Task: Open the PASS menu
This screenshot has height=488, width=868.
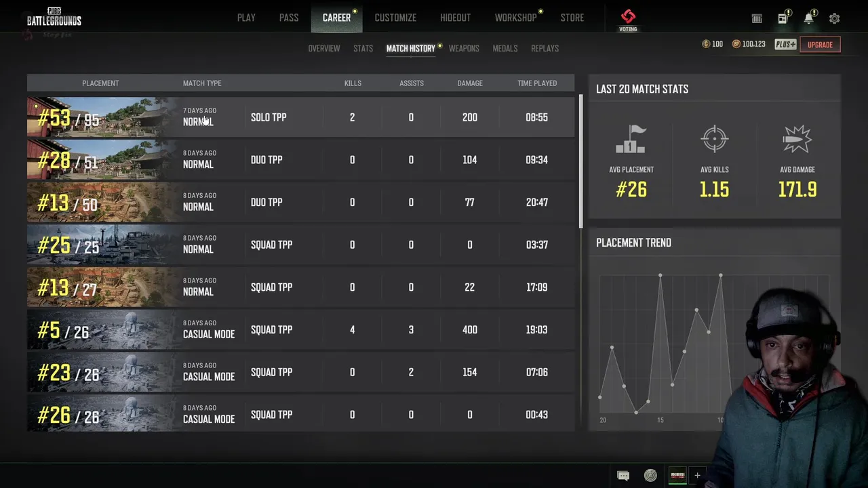Action: (x=289, y=18)
